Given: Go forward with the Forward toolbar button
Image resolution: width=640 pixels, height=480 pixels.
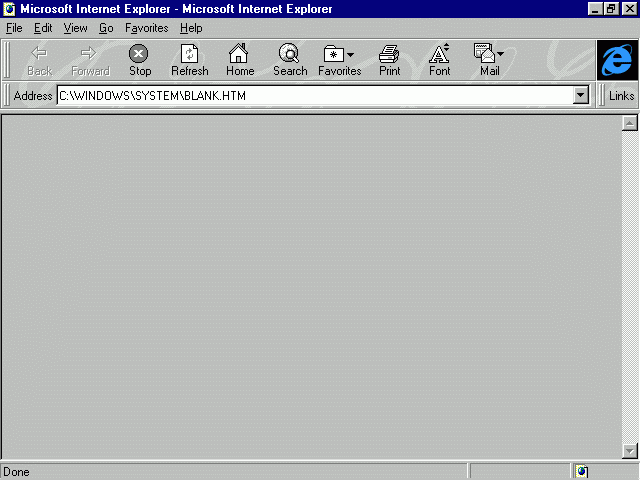Looking at the screenshot, I should (x=90, y=60).
